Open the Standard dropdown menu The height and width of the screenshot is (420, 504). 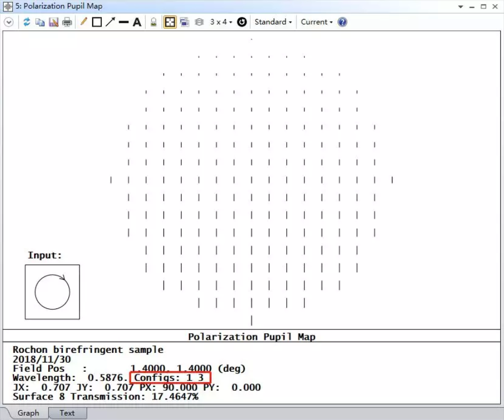coord(273,22)
